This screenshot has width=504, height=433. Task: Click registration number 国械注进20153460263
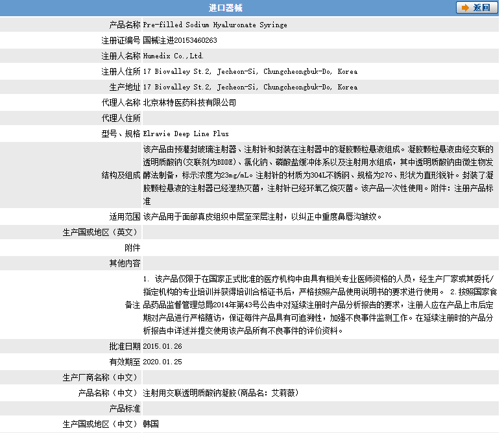coord(180,40)
